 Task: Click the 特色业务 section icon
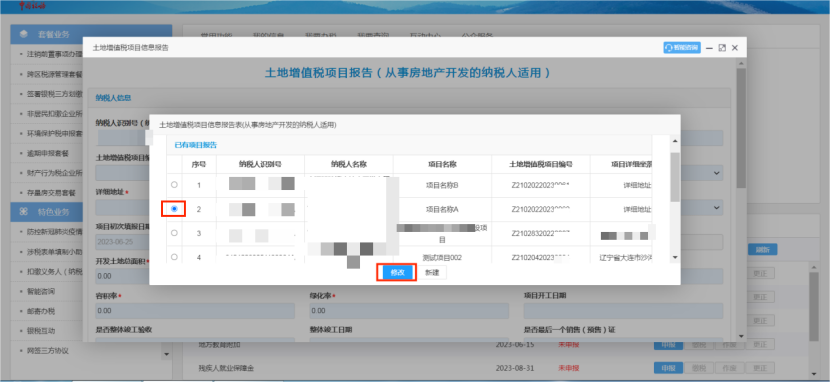23,211
